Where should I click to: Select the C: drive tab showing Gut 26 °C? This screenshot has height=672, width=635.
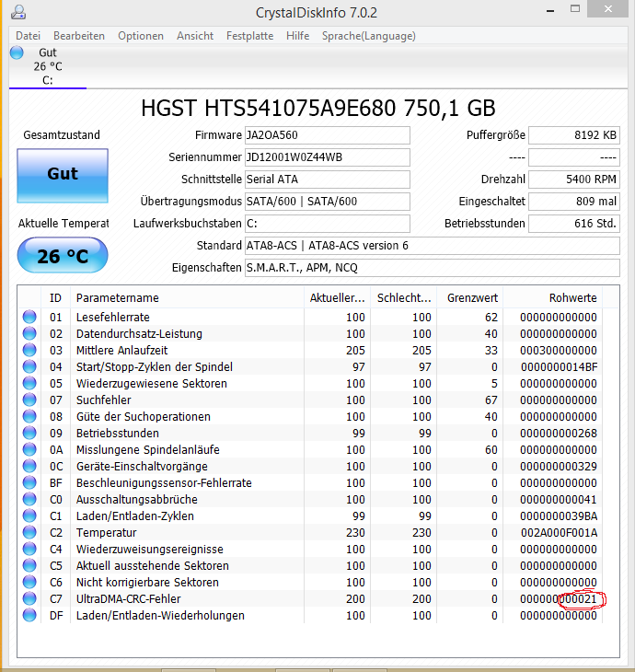click(48, 66)
